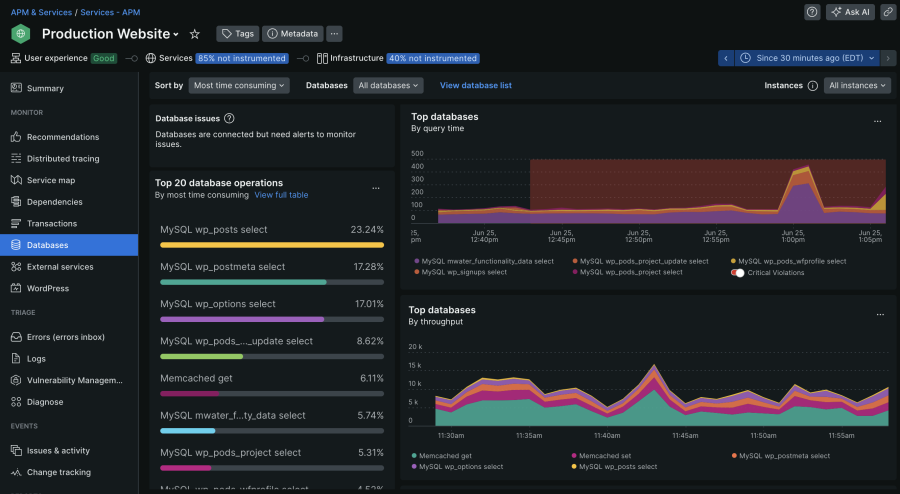Screen dimensions: 900x494
Task: Expand the Sort by Most time consuming dropdown
Action: coord(239,86)
